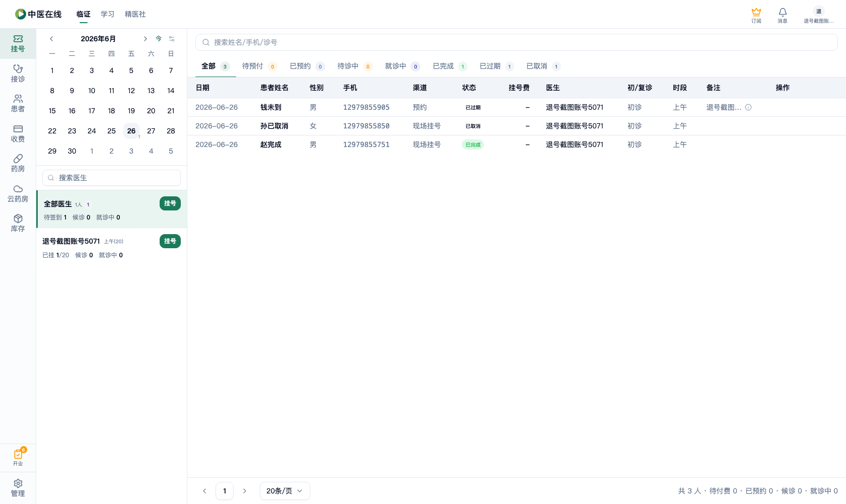Select the 已预约 status tab
Viewport: 846px width, 504px height.
pos(307,66)
